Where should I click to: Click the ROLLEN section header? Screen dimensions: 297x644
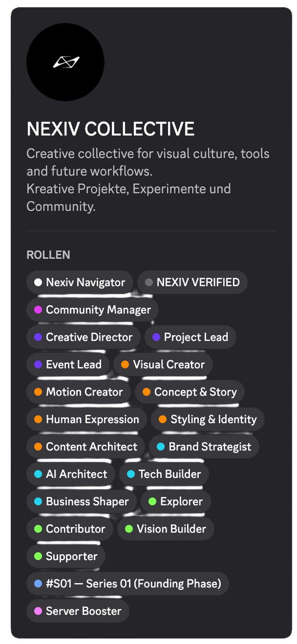[x=48, y=255]
